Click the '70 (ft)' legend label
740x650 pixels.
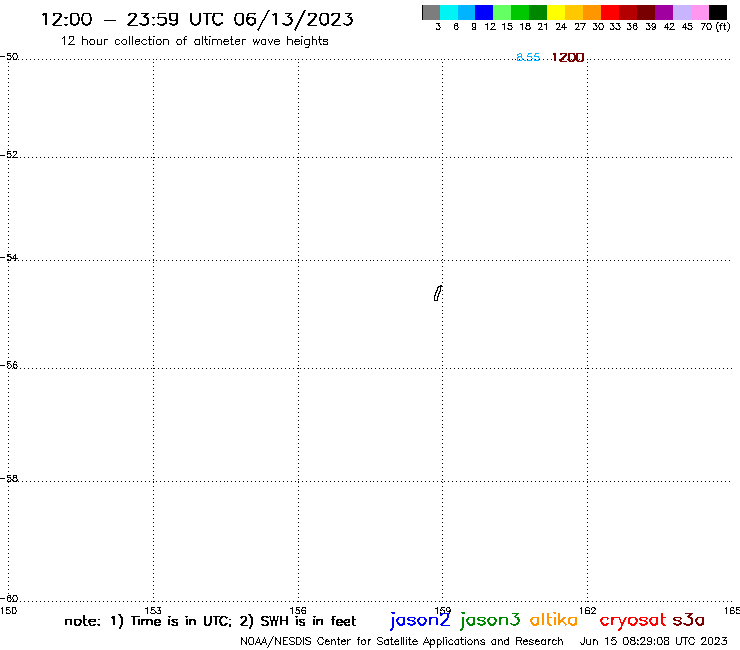pyautogui.click(x=715, y=27)
